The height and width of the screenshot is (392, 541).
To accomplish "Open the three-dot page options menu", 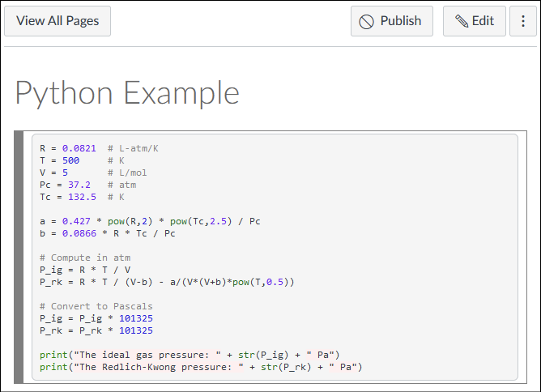I will click(523, 21).
